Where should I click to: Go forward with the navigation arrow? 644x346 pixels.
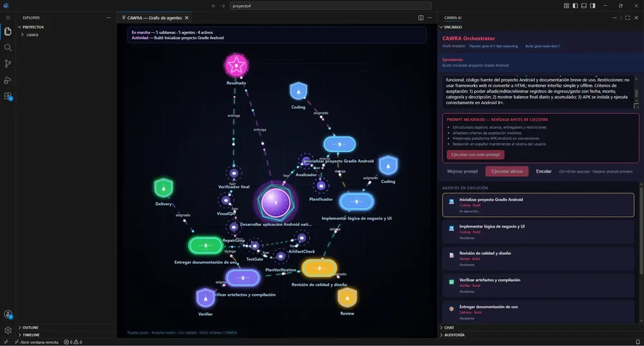pyautogui.click(x=223, y=6)
